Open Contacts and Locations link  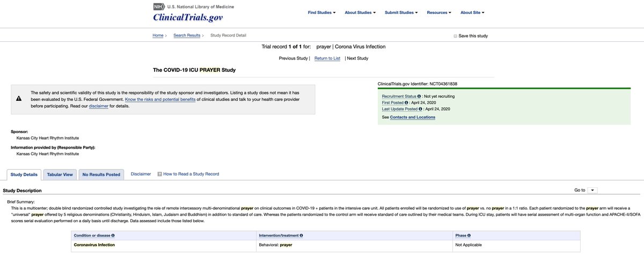coord(413,117)
